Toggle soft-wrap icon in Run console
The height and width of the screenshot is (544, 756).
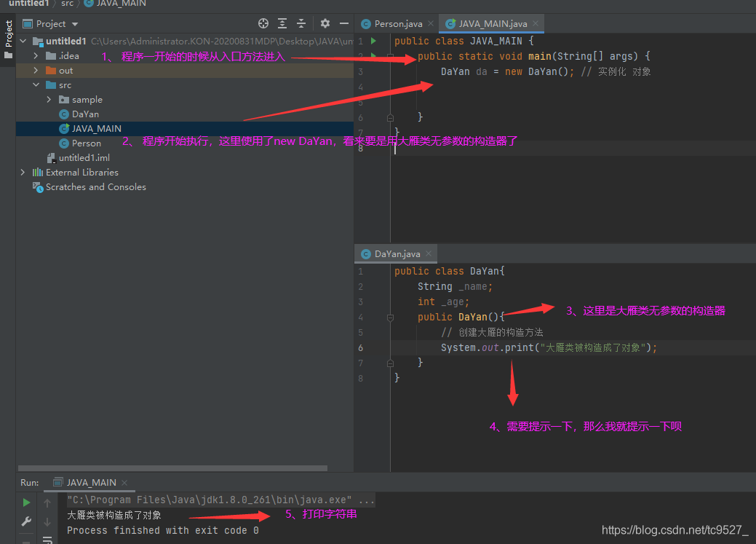pyautogui.click(x=47, y=540)
